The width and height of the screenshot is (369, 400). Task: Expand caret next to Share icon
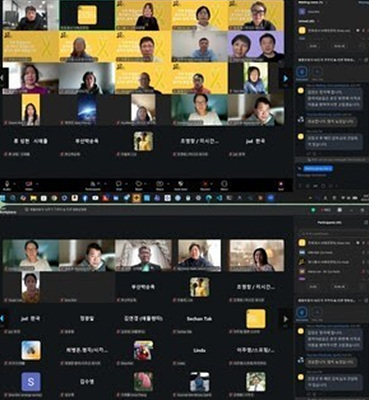(168, 184)
